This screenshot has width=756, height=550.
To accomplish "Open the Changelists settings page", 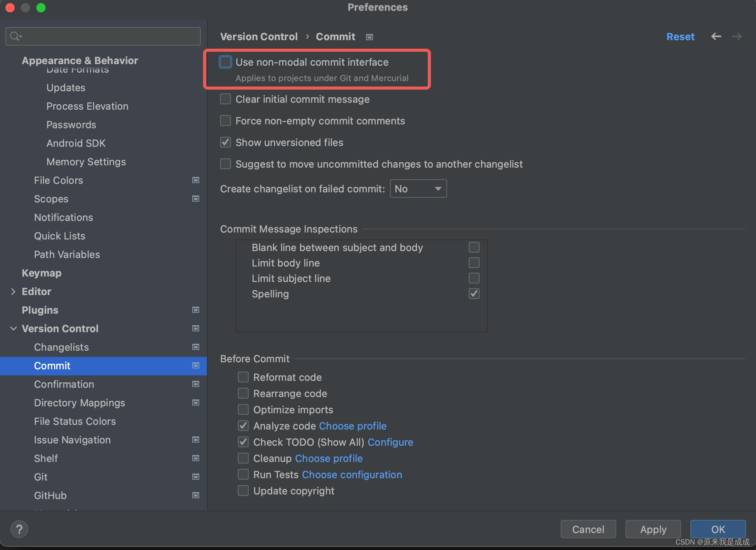I will (x=61, y=347).
